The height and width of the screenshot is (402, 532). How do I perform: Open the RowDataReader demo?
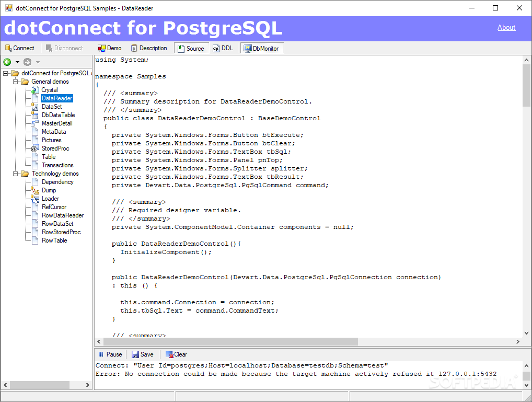[x=62, y=215]
